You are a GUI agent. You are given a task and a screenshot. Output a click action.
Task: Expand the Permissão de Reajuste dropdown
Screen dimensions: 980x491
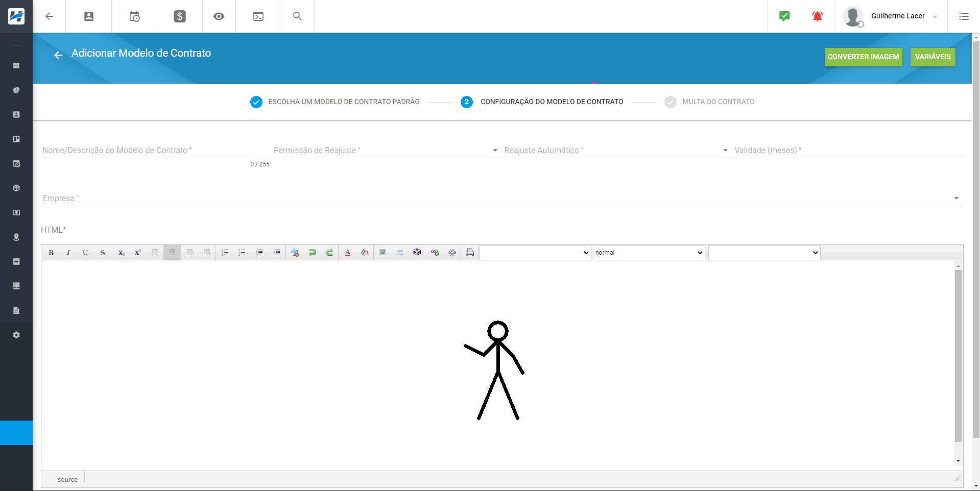tap(386, 150)
